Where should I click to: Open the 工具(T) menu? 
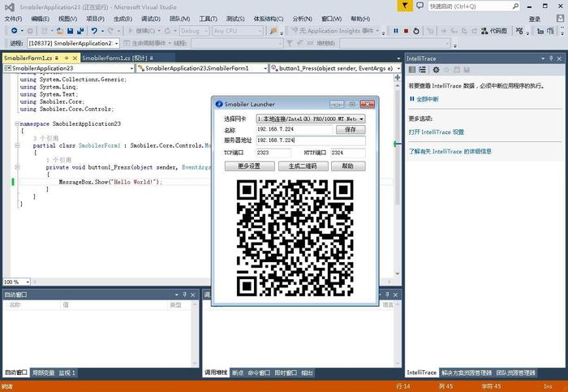(x=208, y=19)
